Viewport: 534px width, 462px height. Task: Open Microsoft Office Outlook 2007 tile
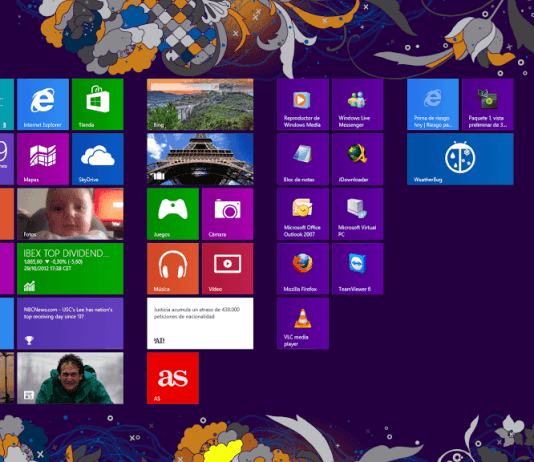pyautogui.click(x=303, y=214)
